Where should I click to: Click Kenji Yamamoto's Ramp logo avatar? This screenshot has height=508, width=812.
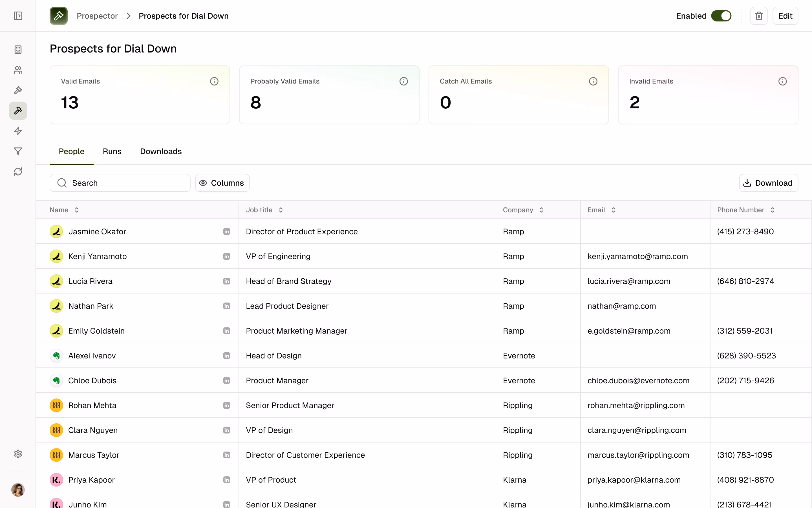(x=56, y=256)
